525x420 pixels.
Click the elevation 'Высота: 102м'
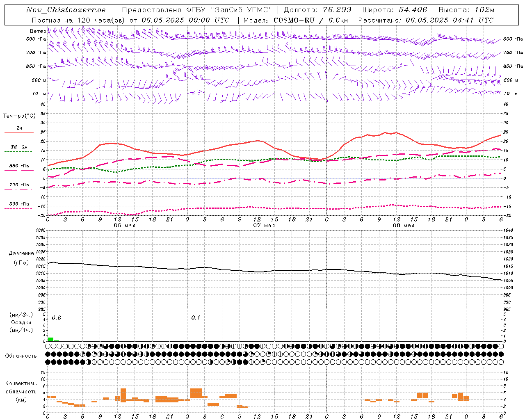(x=466, y=10)
